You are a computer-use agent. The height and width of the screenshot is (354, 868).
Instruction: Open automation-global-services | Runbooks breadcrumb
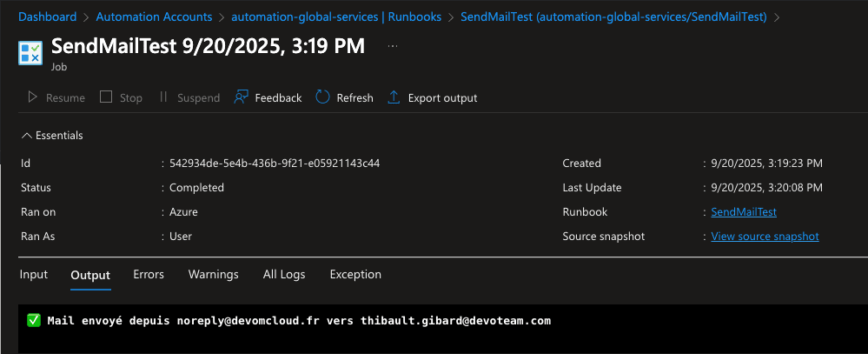tap(336, 17)
